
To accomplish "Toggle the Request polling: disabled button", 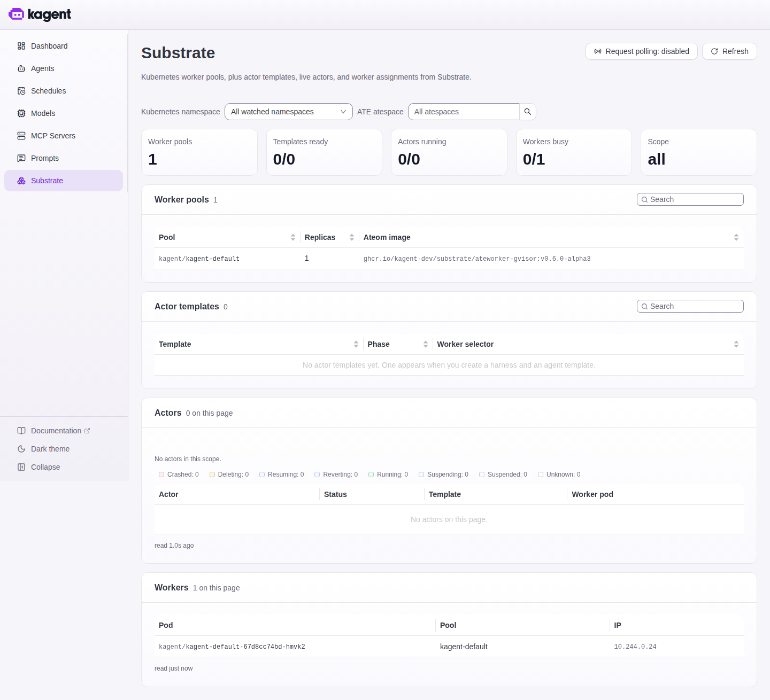I will tap(642, 51).
